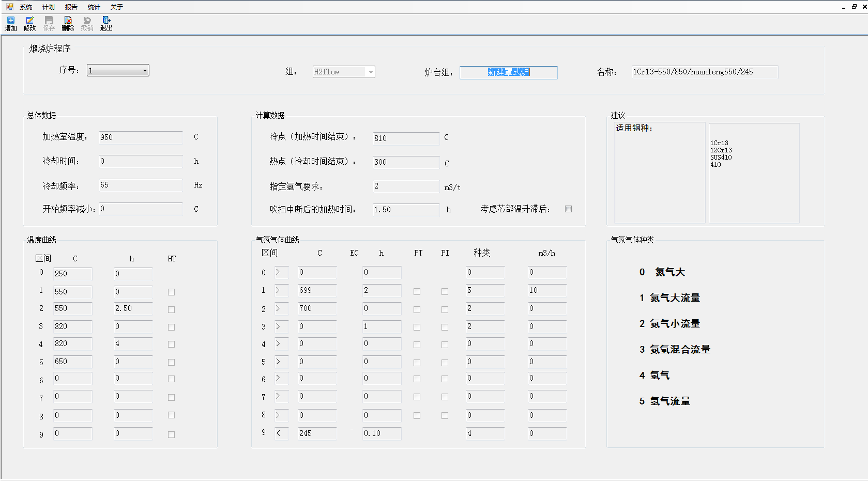Click the restore window button at top right
The width and height of the screenshot is (868, 485).
[x=854, y=7]
